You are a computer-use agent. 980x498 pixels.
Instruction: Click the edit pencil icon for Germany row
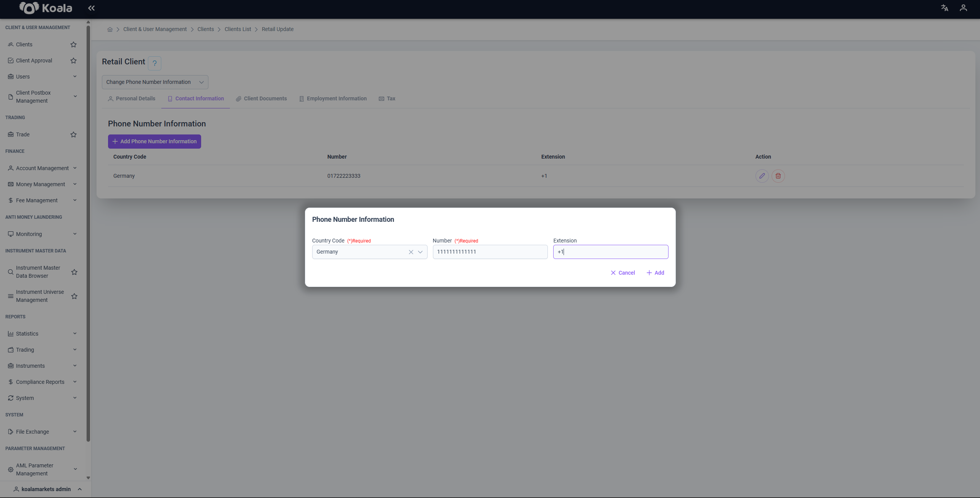pyautogui.click(x=762, y=176)
